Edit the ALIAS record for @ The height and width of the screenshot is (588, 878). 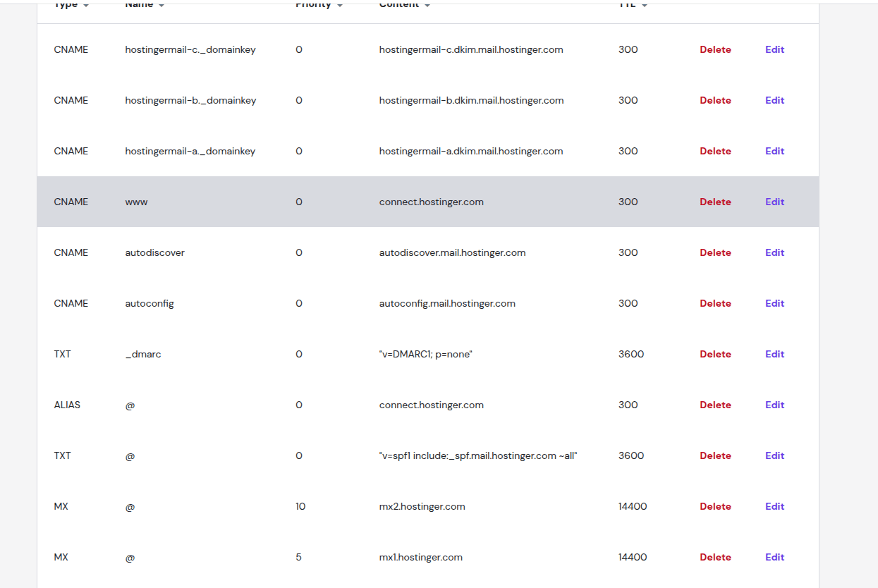[774, 405]
